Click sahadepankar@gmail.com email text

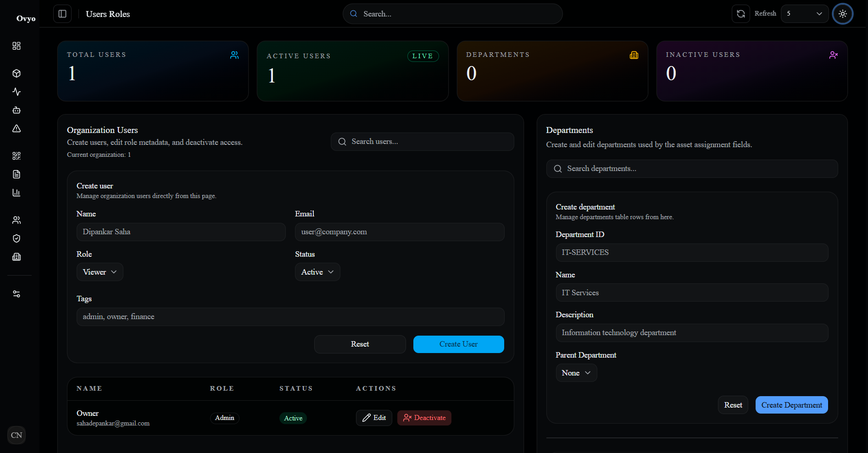click(x=113, y=423)
